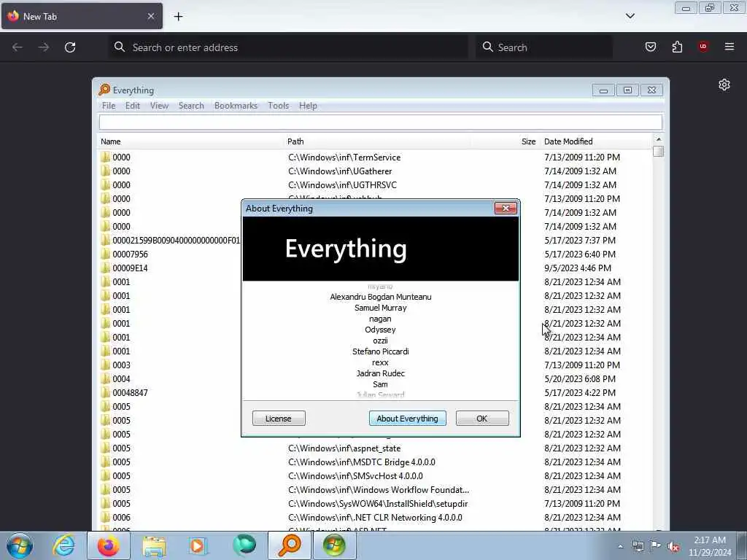
Task: Close the New Tab tab
Action: (x=150, y=16)
